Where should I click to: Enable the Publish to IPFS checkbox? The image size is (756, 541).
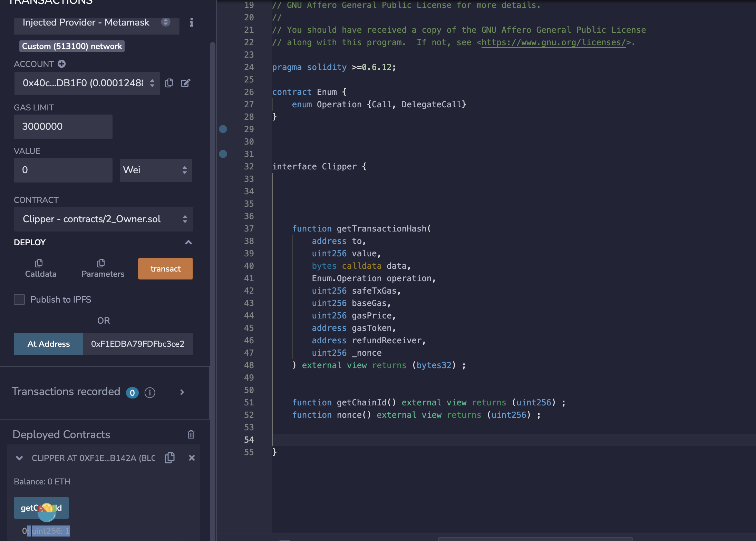pyautogui.click(x=19, y=299)
